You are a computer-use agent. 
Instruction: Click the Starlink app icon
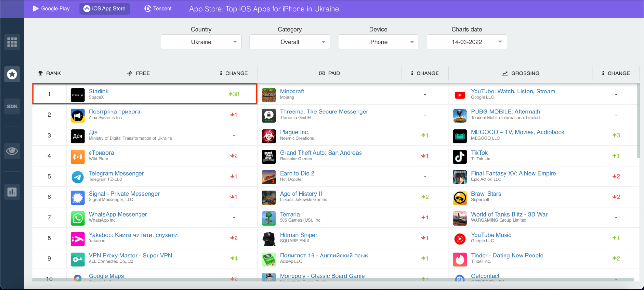point(78,95)
